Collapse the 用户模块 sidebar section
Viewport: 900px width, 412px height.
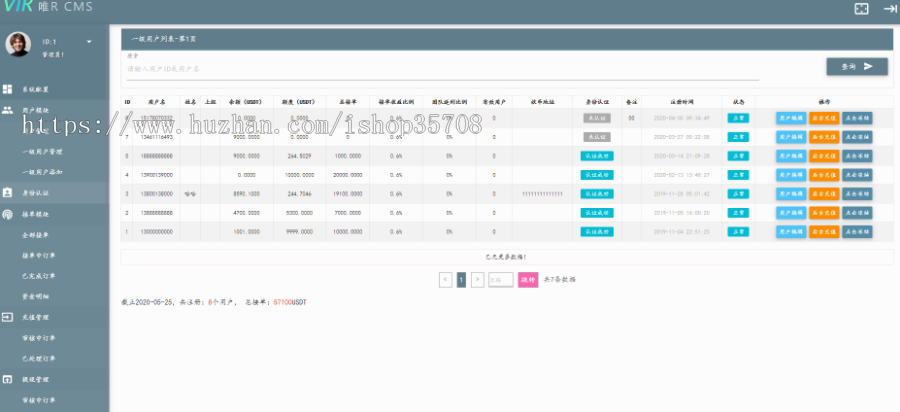pos(40,110)
